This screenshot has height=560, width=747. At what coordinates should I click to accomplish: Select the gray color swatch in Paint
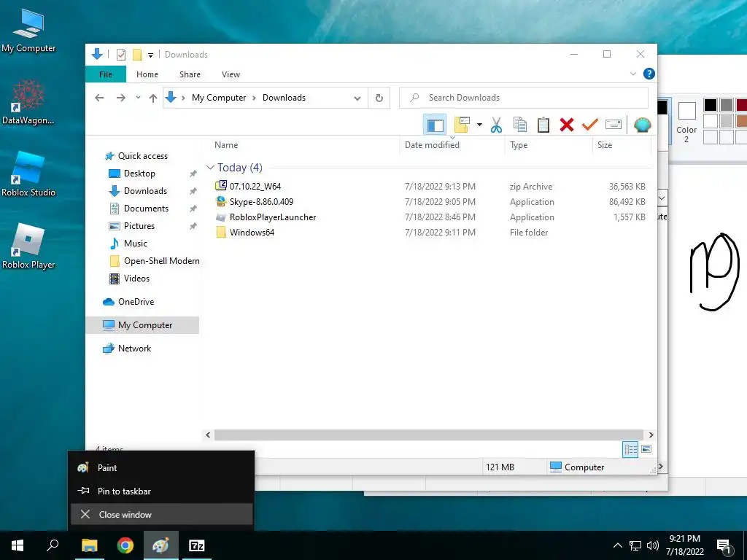tap(726, 105)
